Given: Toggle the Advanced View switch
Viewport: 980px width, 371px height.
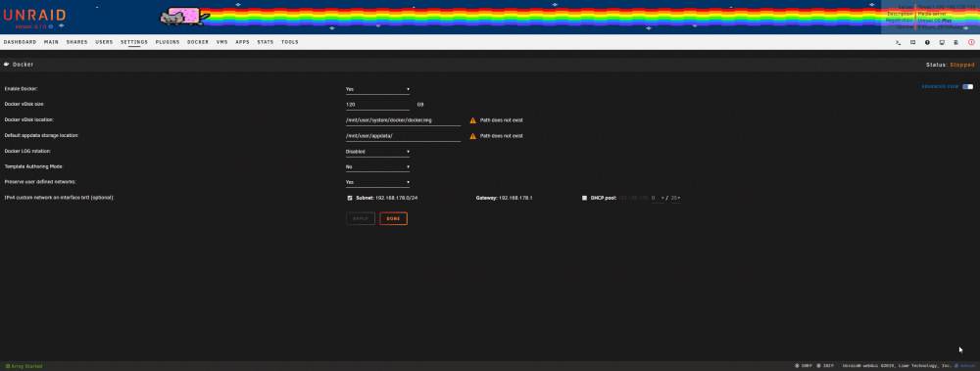Looking at the screenshot, I should [967, 87].
